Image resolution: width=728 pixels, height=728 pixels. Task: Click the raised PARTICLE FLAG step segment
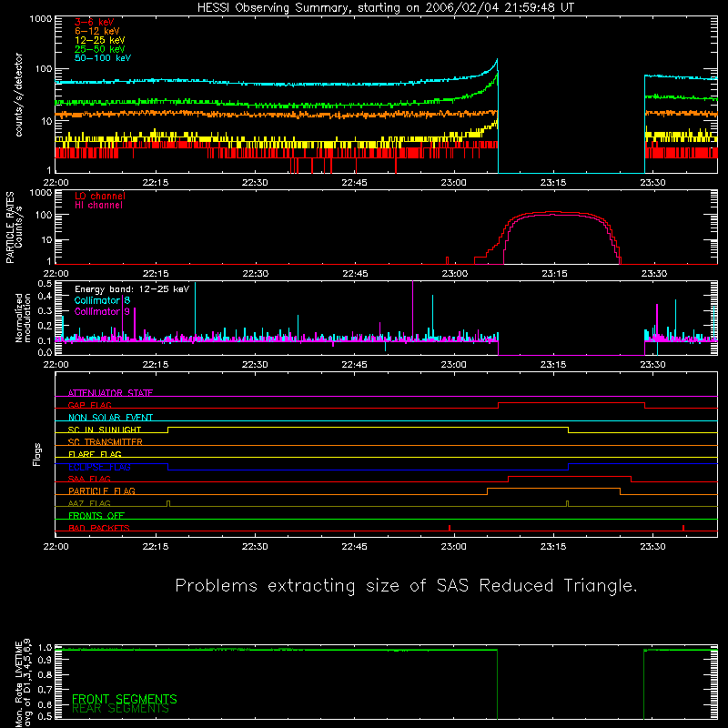click(554, 489)
